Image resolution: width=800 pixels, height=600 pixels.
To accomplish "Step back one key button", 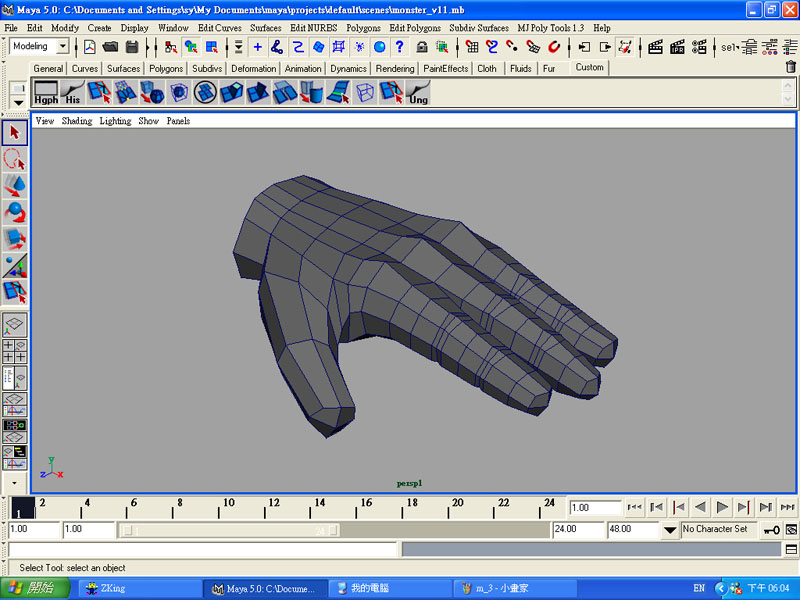I will (679, 507).
